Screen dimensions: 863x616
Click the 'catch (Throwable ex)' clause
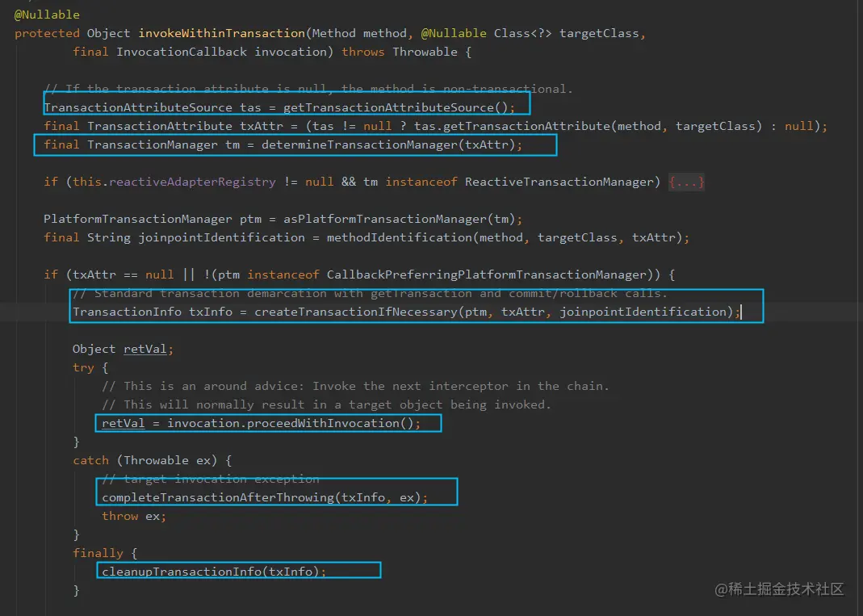pyautogui.click(x=145, y=460)
